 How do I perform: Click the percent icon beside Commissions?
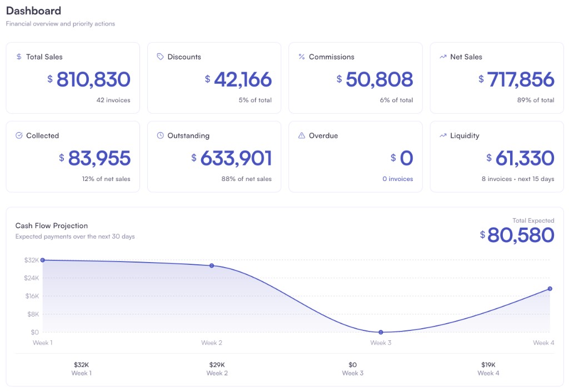click(x=302, y=57)
